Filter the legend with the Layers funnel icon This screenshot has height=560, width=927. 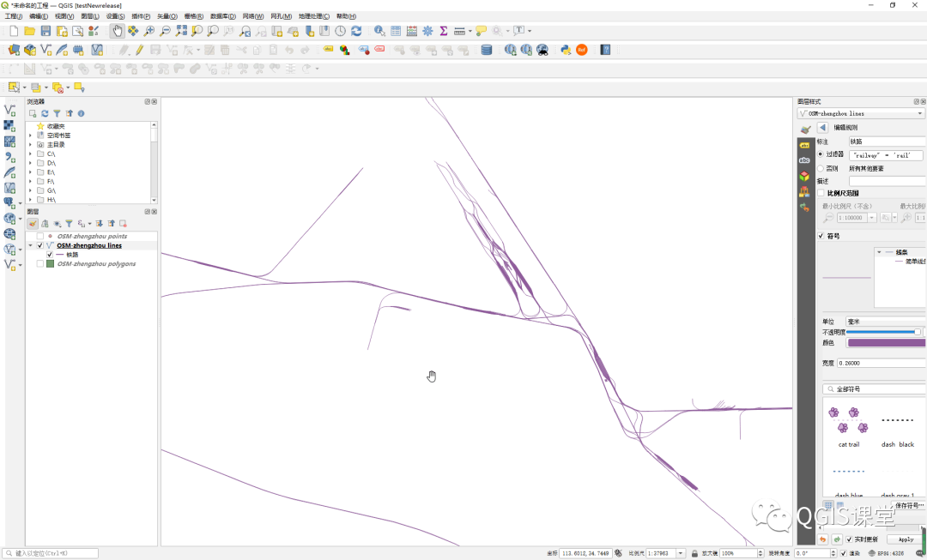coord(69,223)
